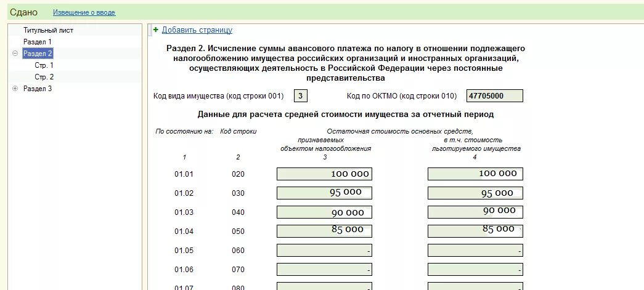644x290 pixels.
Task: Click column 3 empty field for row 070
Action: pos(324,269)
